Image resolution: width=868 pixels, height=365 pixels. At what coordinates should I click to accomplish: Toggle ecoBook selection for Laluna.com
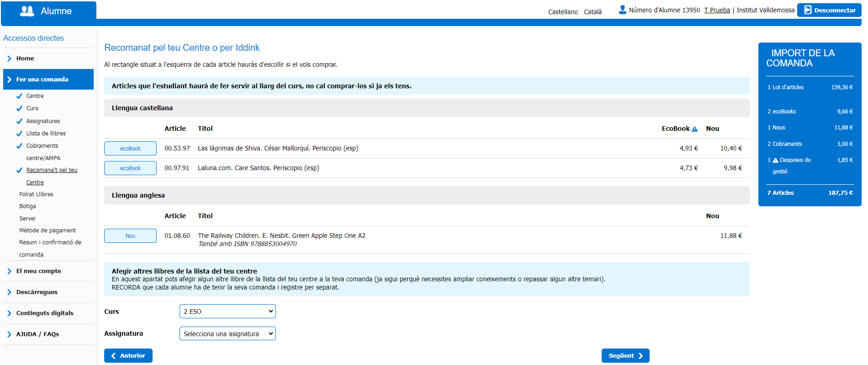130,168
